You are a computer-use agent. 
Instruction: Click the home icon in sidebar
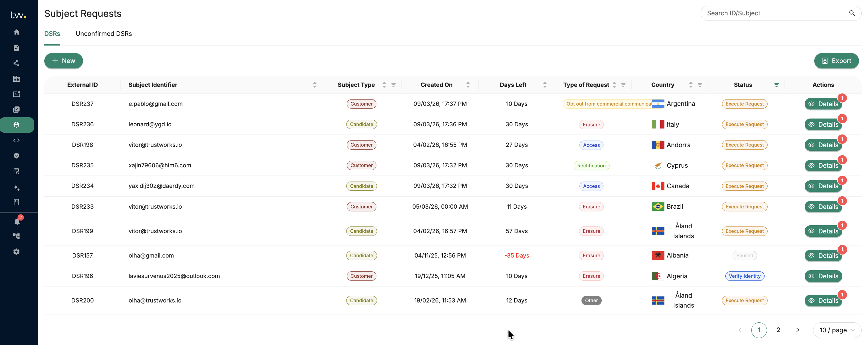17,32
